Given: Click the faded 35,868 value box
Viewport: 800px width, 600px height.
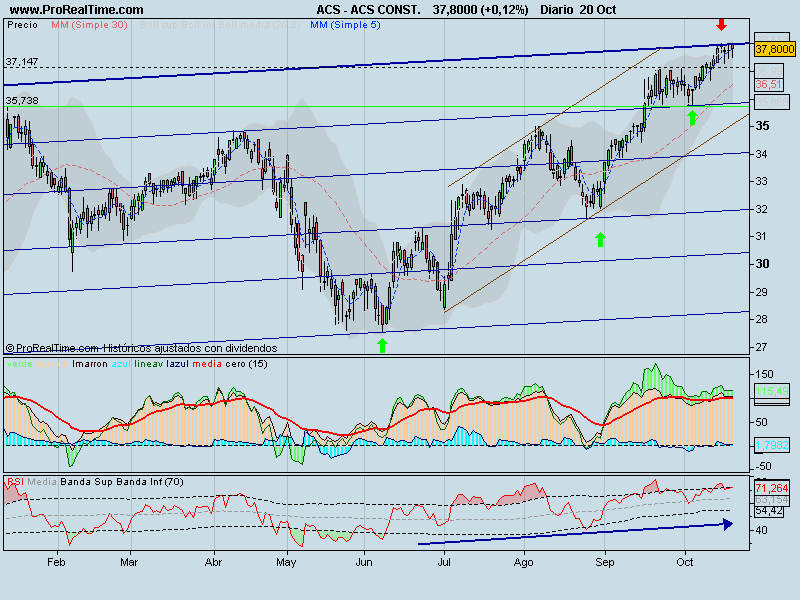Looking at the screenshot, I should [x=771, y=103].
